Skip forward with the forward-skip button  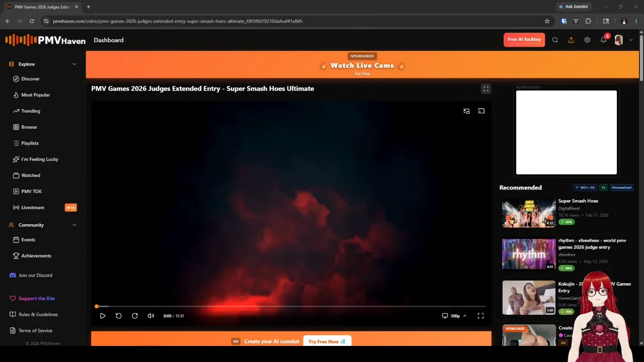tap(135, 316)
